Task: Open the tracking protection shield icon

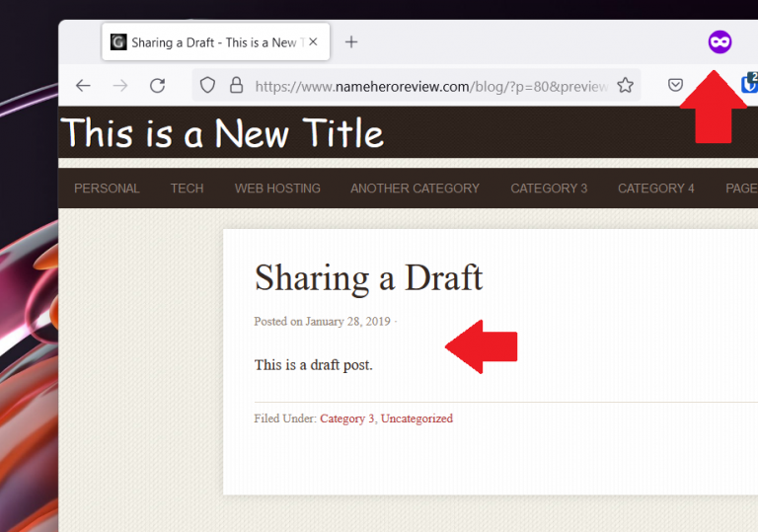Action: (208, 85)
